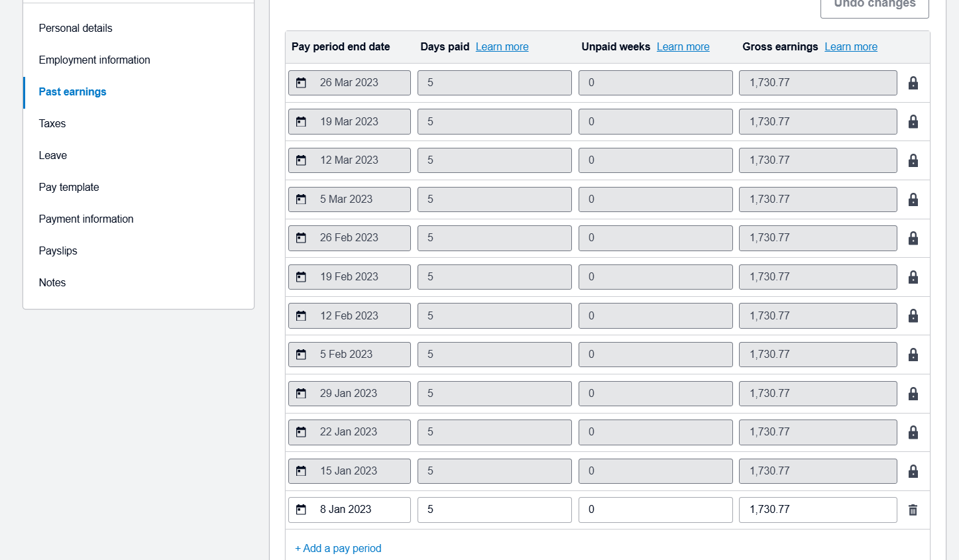Screen dimensions: 959x560
Task: Click Gross earnings field in 8 Jan 2023 row
Action: point(818,510)
